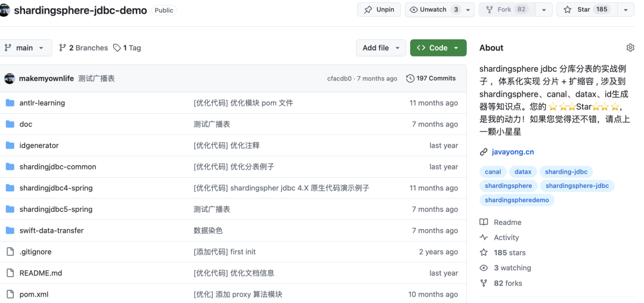
Task: Select the shardingsphere topic tag
Action: point(508,185)
